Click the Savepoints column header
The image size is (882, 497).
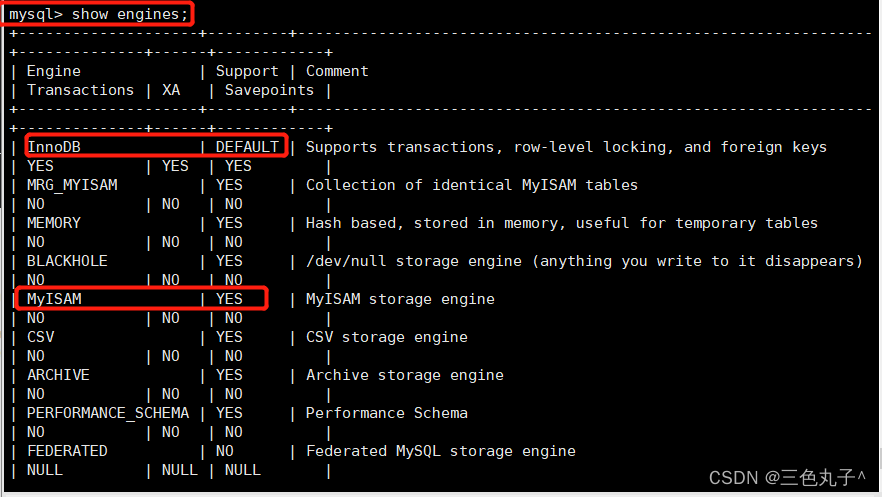coord(269,90)
